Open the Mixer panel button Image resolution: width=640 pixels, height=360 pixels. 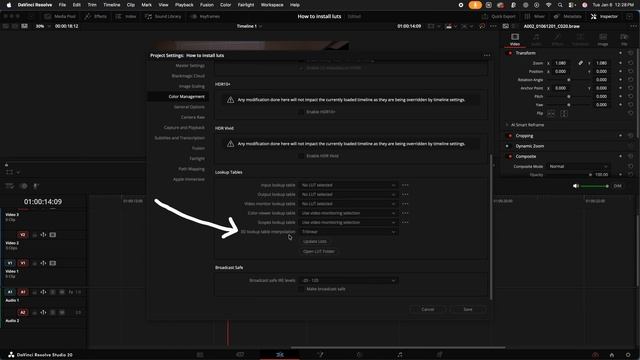click(x=535, y=16)
